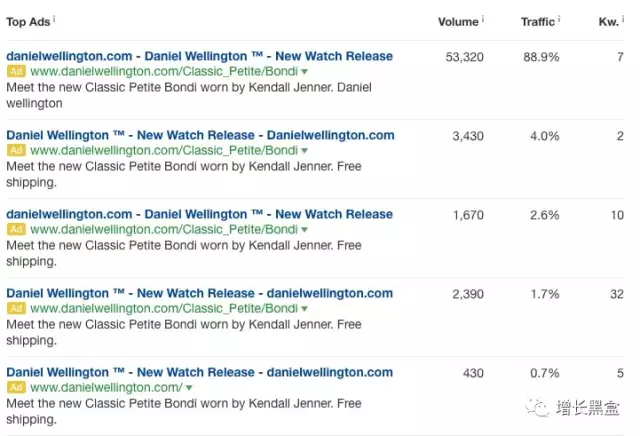
Task: Click the info icon next to Kw.
Action: (x=624, y=19)
